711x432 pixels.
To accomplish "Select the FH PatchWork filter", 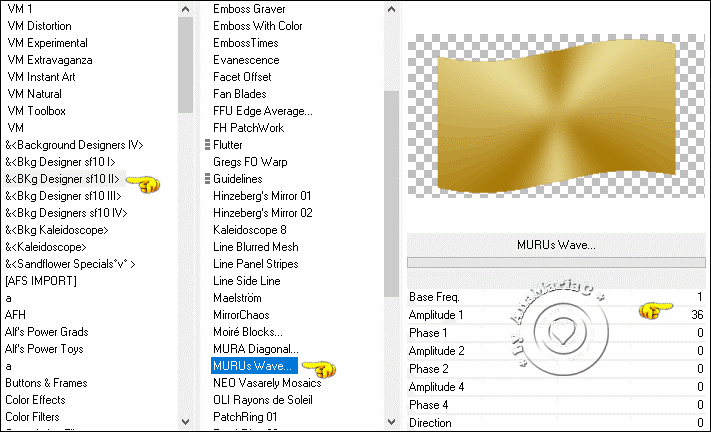I will click(x=248, y=128).
